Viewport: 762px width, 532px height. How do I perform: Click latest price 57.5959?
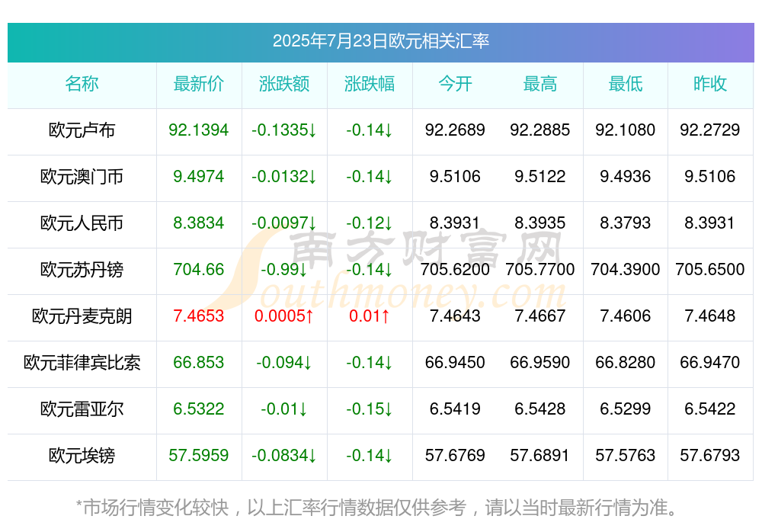(x=198, y=456)
